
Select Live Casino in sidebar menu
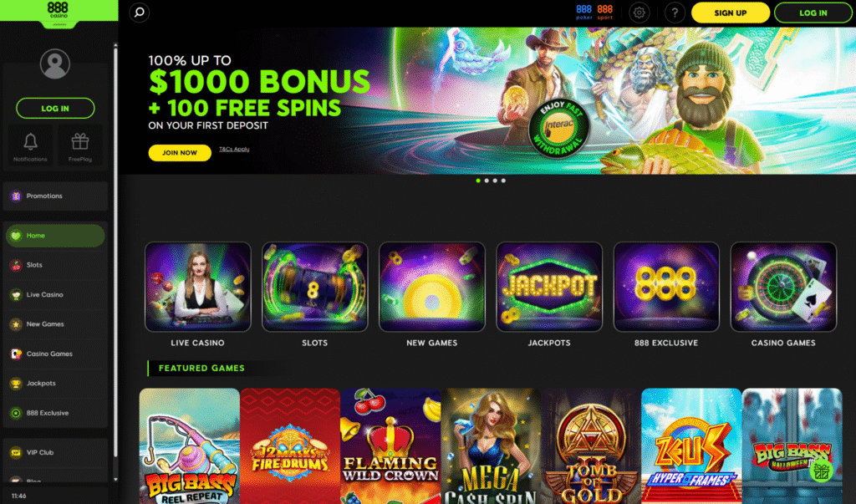[55, 294]
